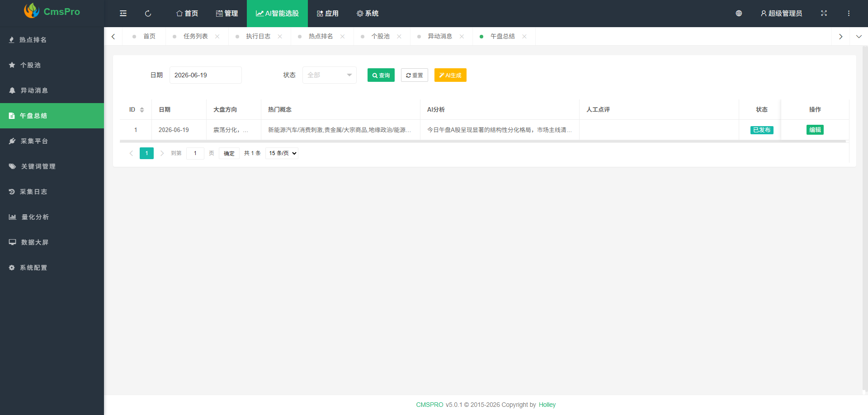Click the 重置 reset button
Viewport: 868px width, 415px height.
click(415, 75)
